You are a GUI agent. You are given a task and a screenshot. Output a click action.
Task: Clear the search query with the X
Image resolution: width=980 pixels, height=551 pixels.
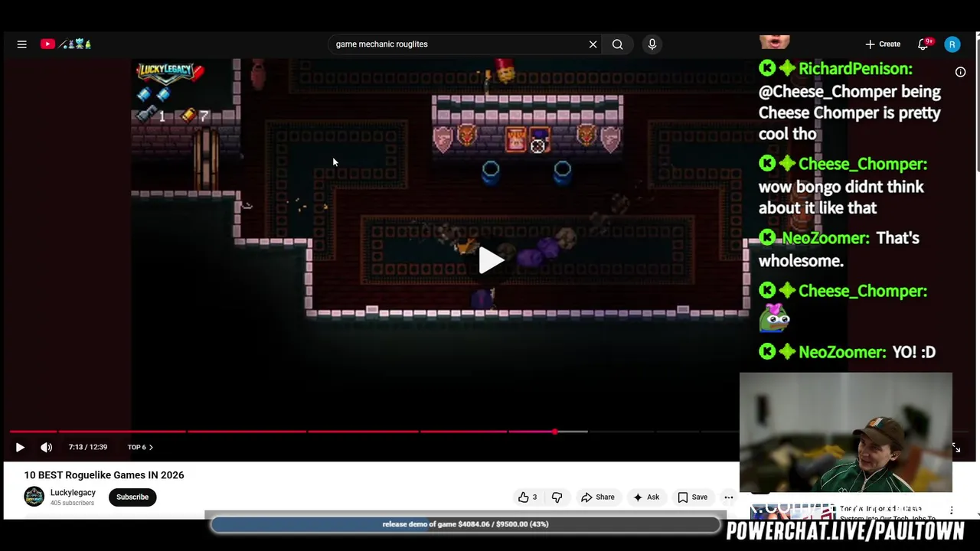click(593, 44)
